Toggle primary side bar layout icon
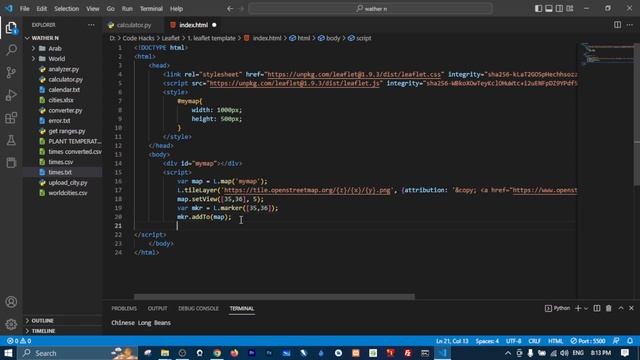640x360 pixels. (x=538, y=8)
